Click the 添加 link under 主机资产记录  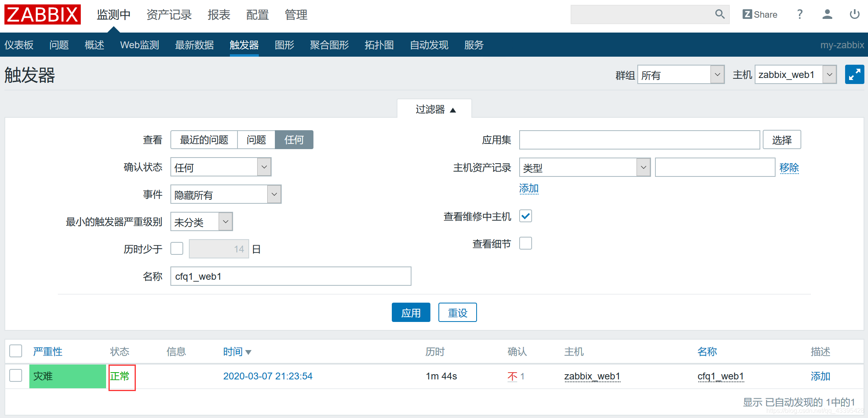pyautogui.click(x=529, y=189)
